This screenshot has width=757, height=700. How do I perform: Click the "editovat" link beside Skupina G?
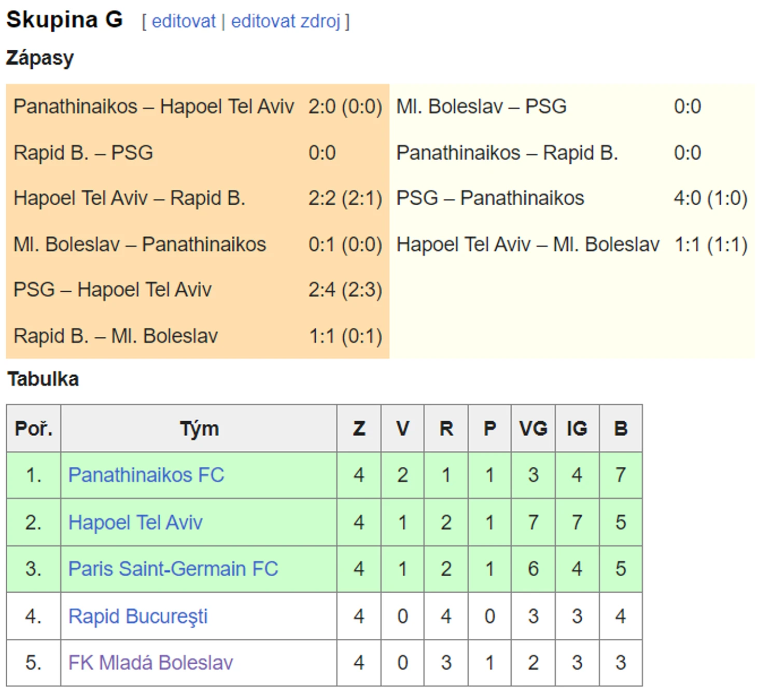point(183,21)
